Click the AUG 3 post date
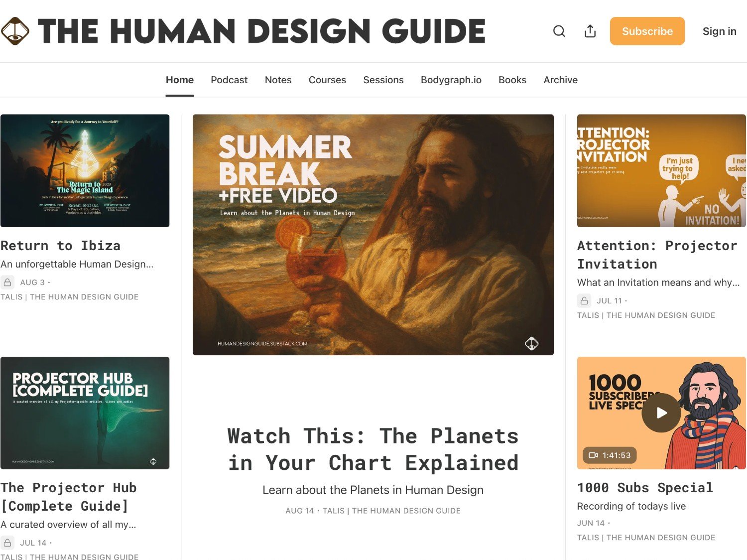The width and height of the screenshot is (747, 560). 32,282
